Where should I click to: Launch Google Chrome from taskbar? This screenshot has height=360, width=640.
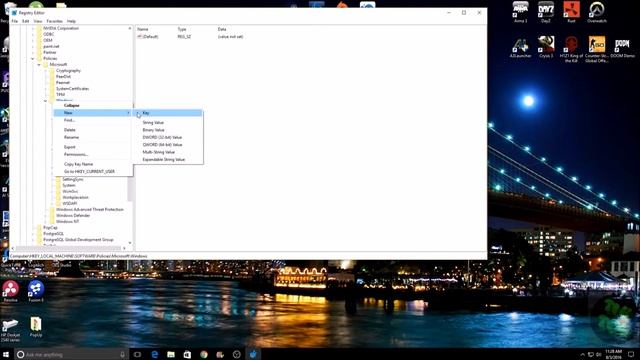click(204, 354)
